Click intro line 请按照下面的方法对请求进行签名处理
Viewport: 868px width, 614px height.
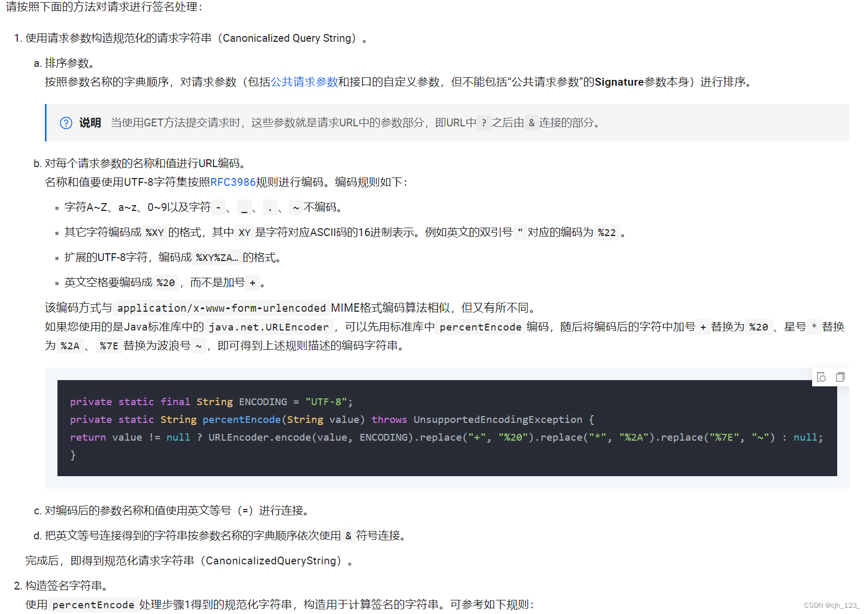[x=104, y=7]
